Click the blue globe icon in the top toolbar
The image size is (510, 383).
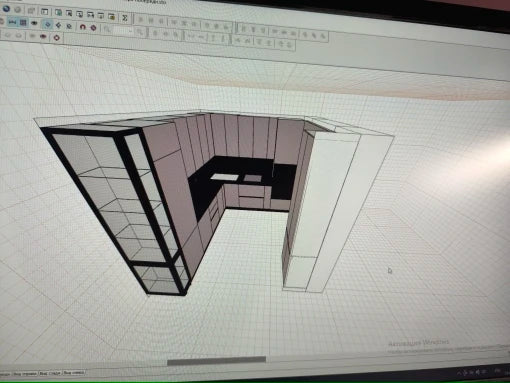point(6,9)
